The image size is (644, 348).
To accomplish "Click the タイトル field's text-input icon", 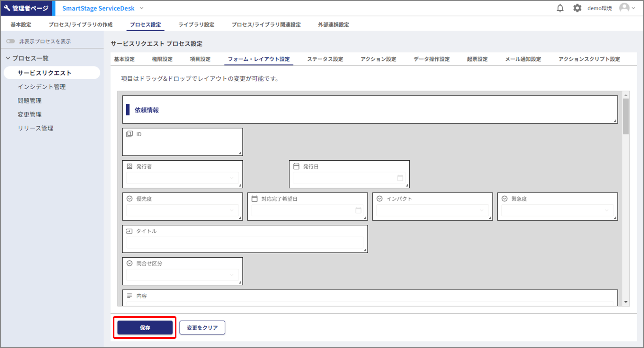I will (x=130, y=231).
